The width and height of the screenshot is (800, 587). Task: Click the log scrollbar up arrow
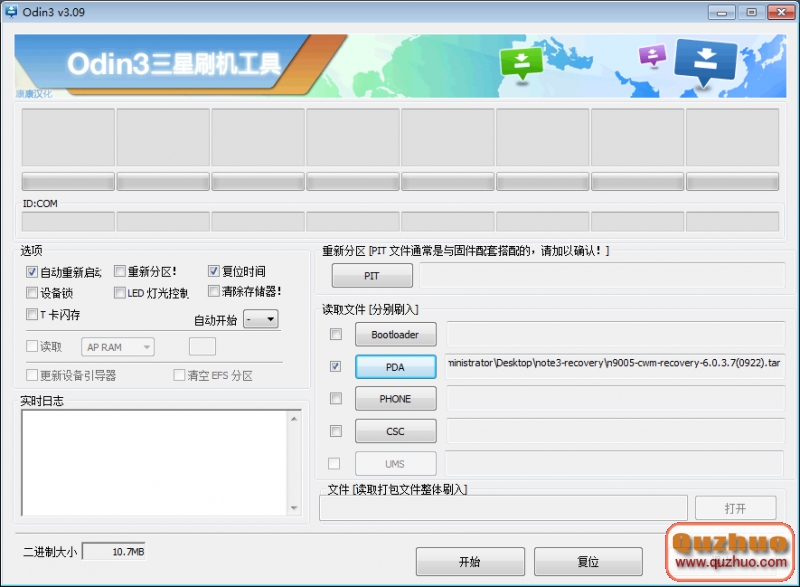pos(294,419)
